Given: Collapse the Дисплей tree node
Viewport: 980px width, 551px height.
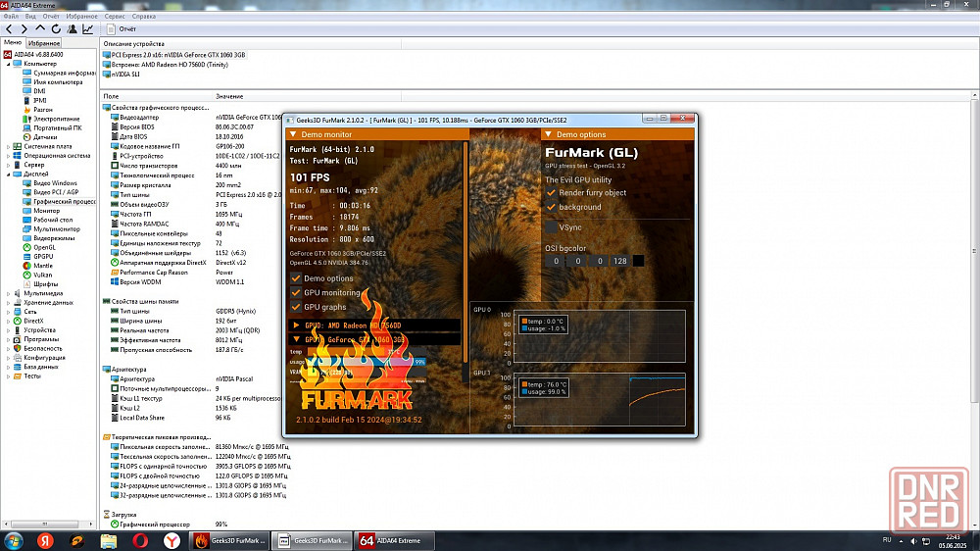Looking at the screenshot, I should coord(8,174).
